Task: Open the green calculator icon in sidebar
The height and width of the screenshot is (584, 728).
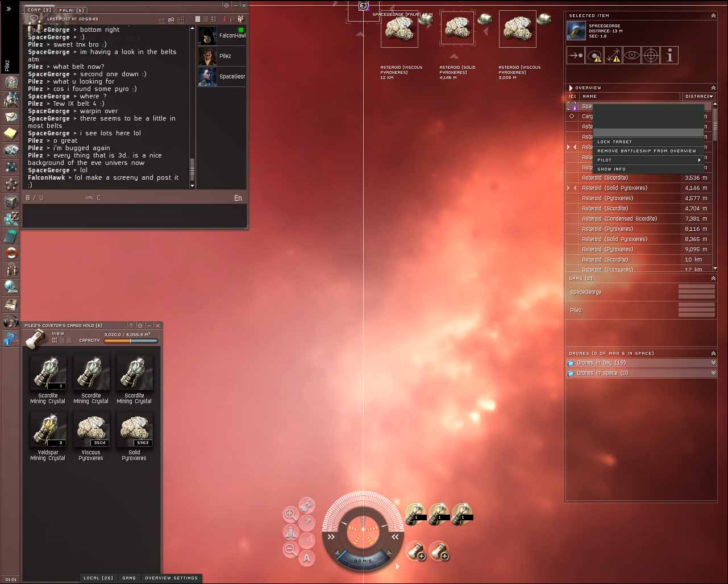Action: pos(11,236)
